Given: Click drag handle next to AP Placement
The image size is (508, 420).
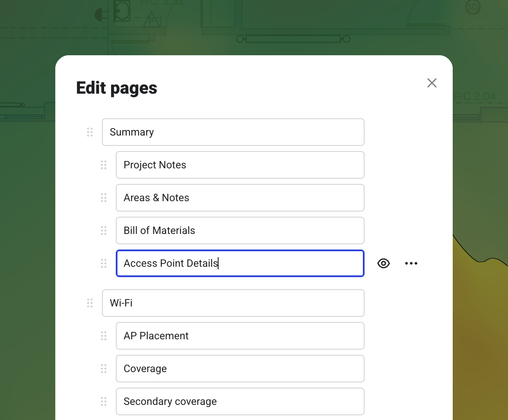Looking at the screenshot, I should coord(104,336).
